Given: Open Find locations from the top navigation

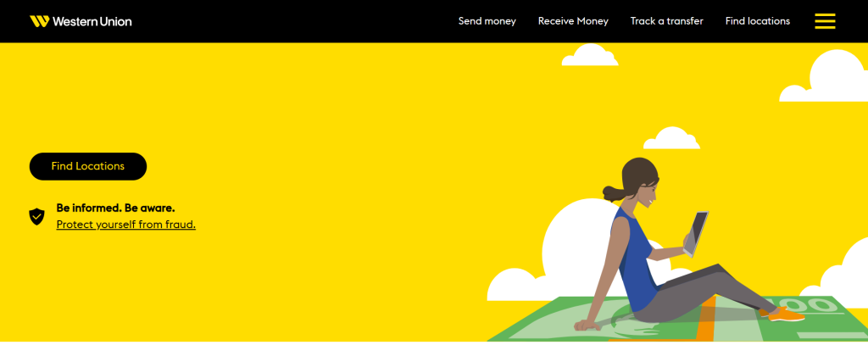Looking at the screenshot, I should tap(757, 21).
